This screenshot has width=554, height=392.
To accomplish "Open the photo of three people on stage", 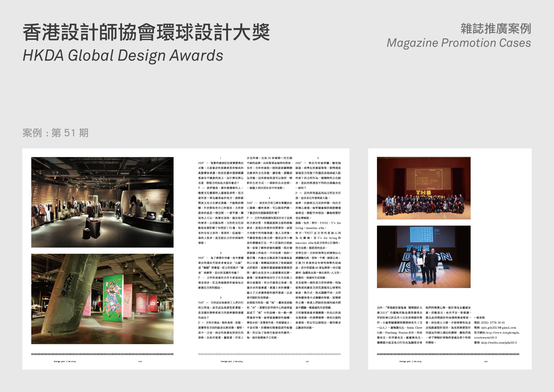I will (424, 257).
